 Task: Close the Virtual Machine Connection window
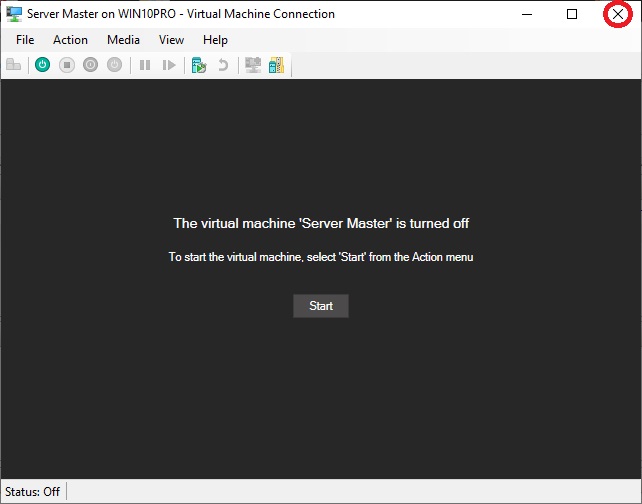click(618, 14)
